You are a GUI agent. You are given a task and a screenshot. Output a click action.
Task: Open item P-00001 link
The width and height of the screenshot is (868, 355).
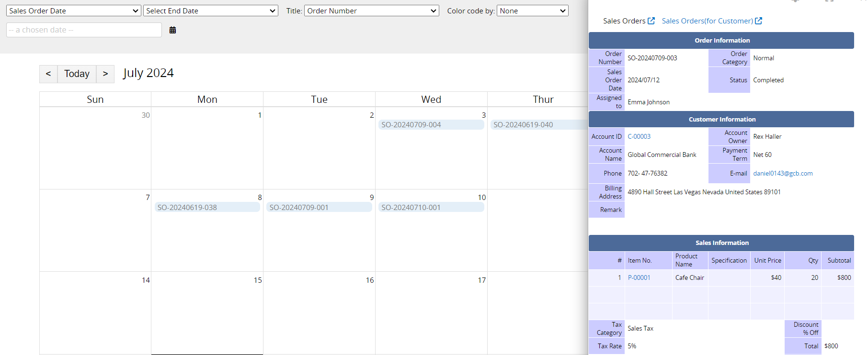click(x=639, y=277)
